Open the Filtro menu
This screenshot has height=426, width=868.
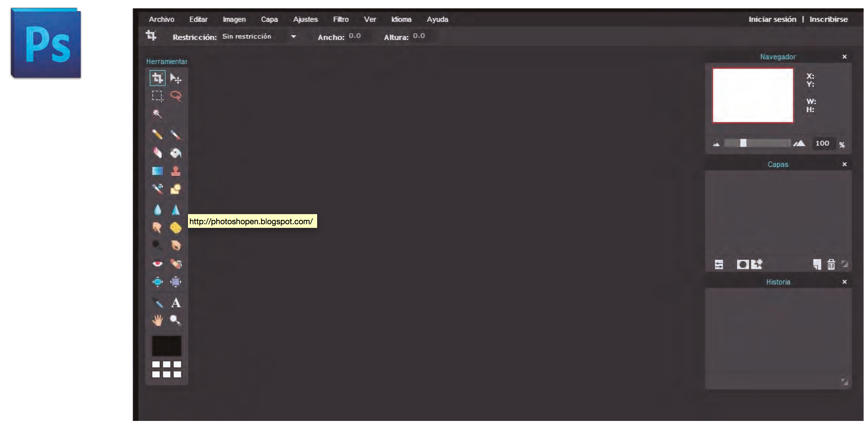(x=340, y=19)
